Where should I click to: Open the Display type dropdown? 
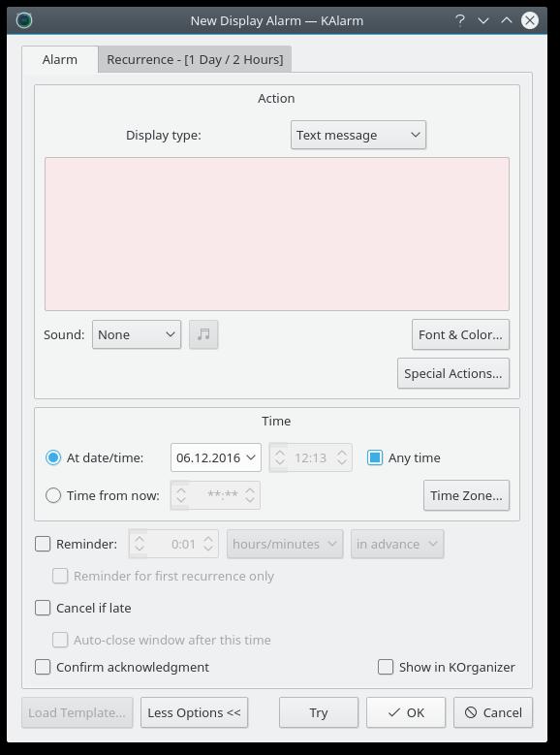pos(358,135)
